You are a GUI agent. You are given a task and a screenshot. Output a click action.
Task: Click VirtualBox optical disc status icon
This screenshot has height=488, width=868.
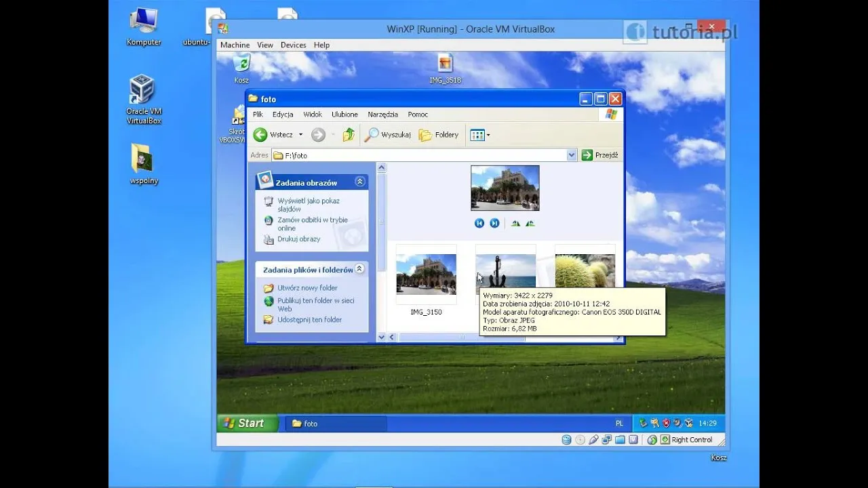pos(580,440)
